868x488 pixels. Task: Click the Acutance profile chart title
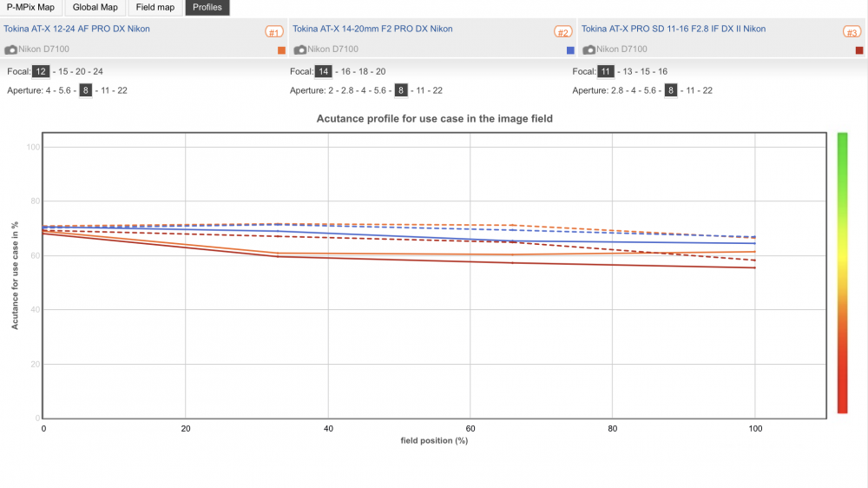435,119
